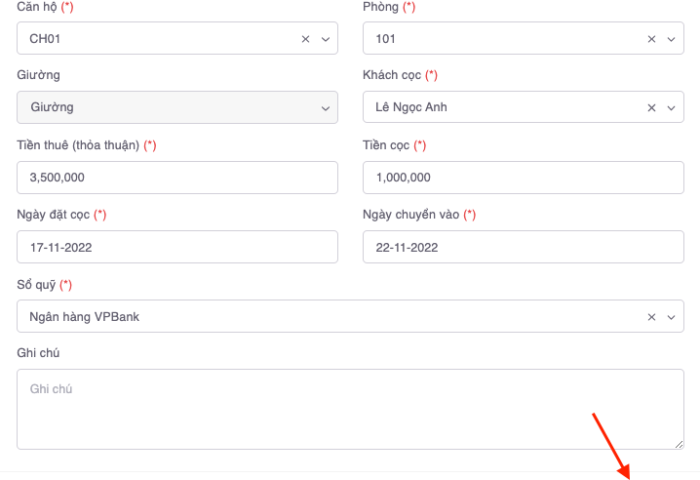Click the 101 value in Phòng
The image size is (700, 480).
pos(385,39)
